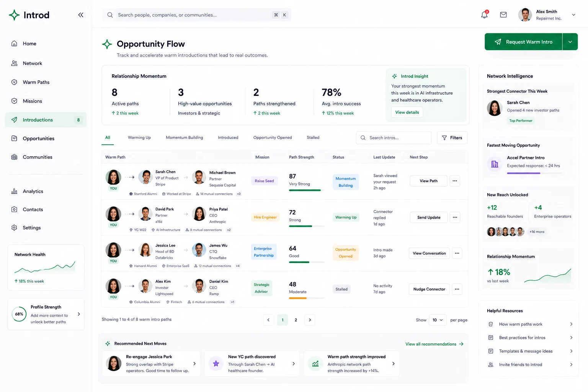588x392 pixels.
Task: Click the Hire Engineer mission tag
Action: (x=265, y=217)
